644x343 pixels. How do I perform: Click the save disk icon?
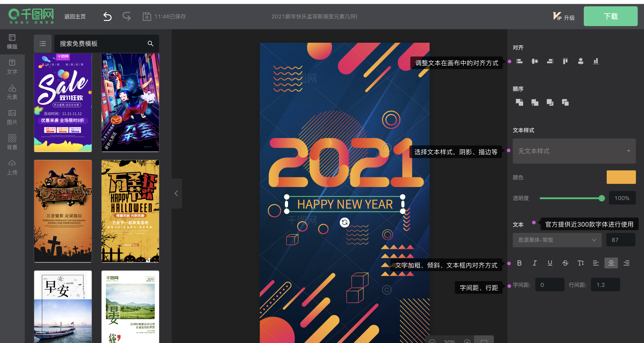click(147, 16)
